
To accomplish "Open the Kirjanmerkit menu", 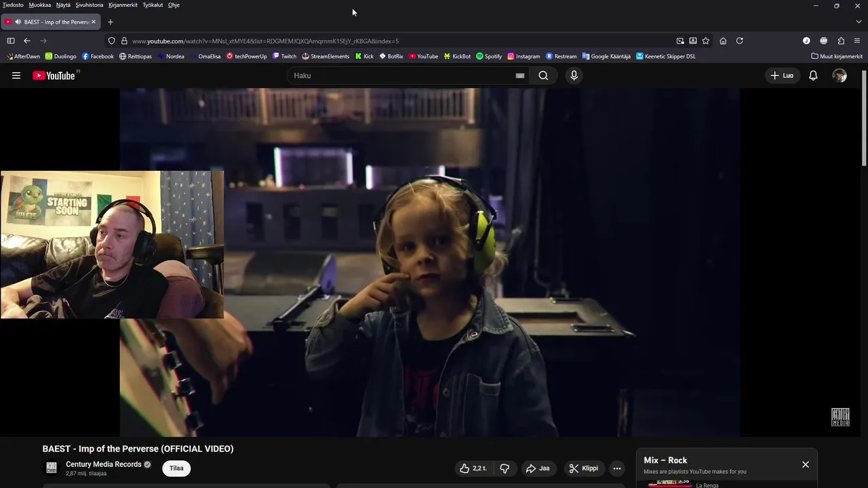I will tap(123, 5).
